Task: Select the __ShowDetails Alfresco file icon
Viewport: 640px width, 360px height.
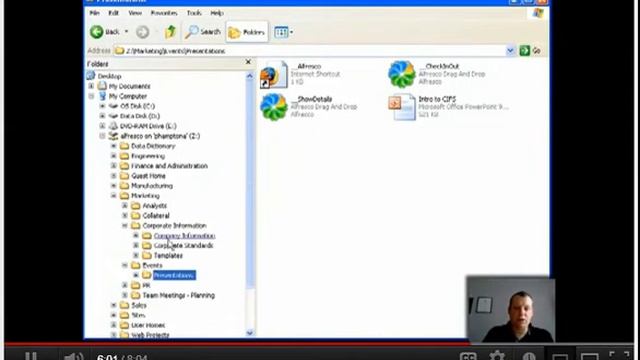Action: point(274,107)
